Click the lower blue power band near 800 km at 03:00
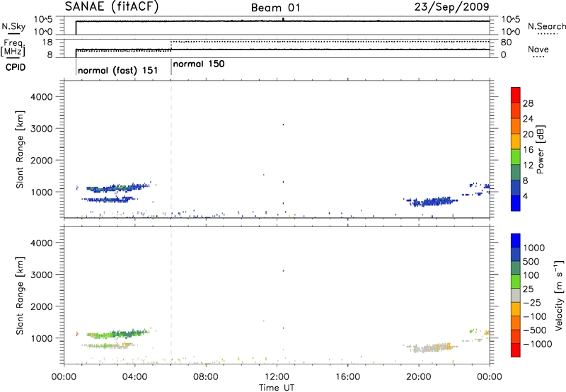This screenshot has width=566, height=392. [108, 200]
